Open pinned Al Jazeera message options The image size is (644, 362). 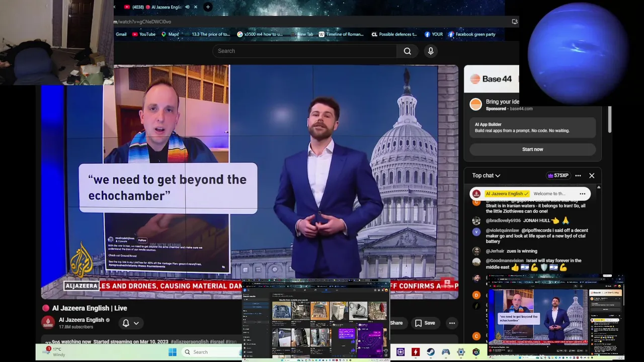[582, 194]
